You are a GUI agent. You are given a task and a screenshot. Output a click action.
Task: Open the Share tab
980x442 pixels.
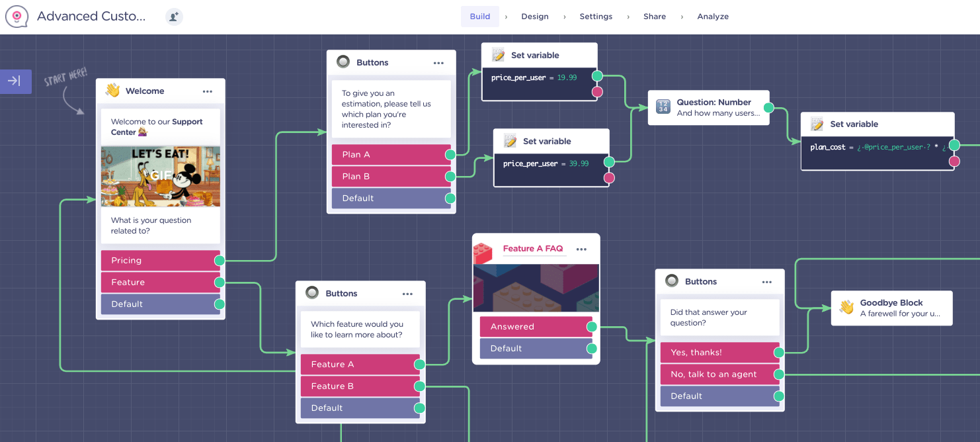click(x=655, y=17)
